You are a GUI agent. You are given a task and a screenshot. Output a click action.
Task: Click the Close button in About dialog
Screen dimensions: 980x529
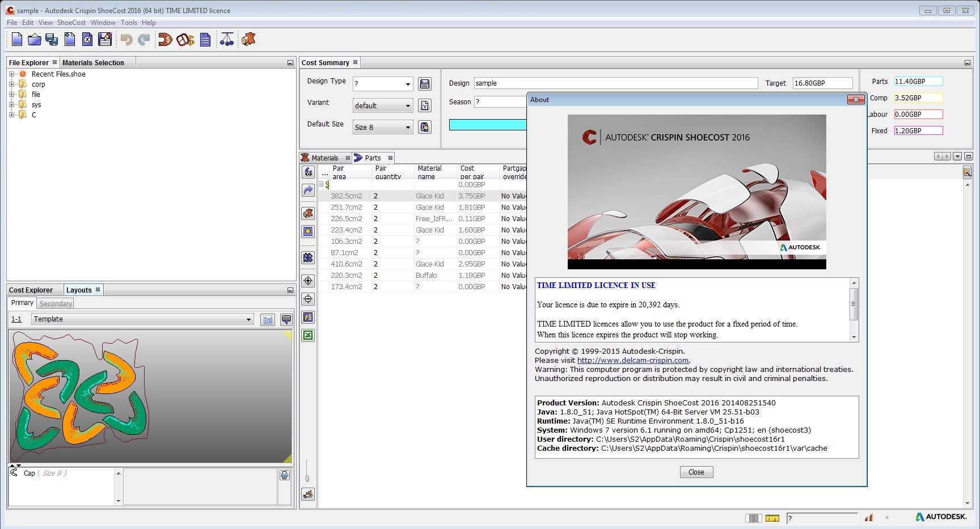696,472
